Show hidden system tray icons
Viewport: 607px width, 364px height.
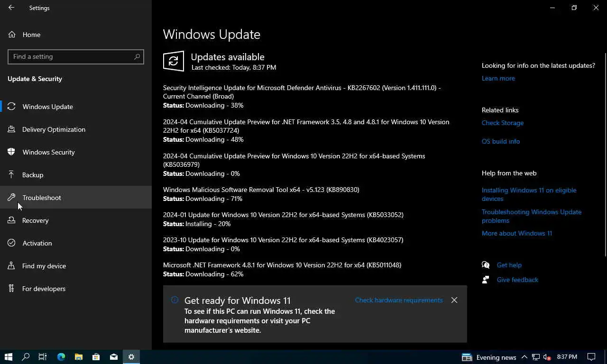[x=524, y=357]
